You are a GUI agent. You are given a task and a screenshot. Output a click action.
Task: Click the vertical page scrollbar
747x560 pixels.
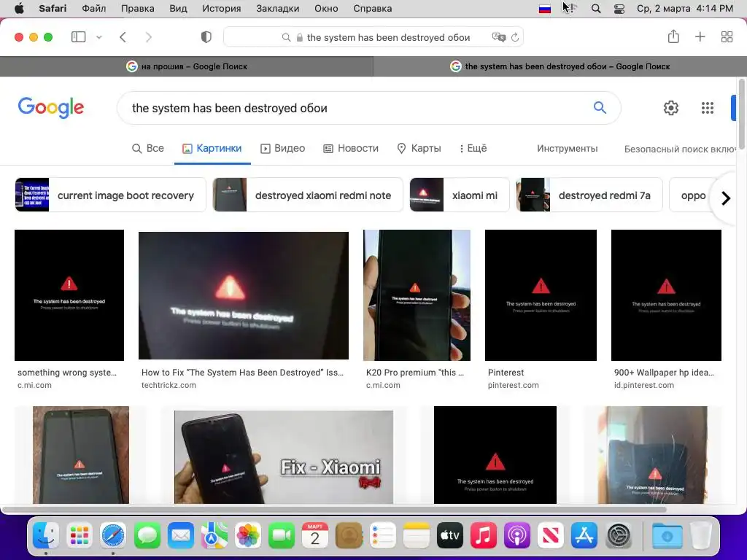pyautogui.click(x=741, y=114)
